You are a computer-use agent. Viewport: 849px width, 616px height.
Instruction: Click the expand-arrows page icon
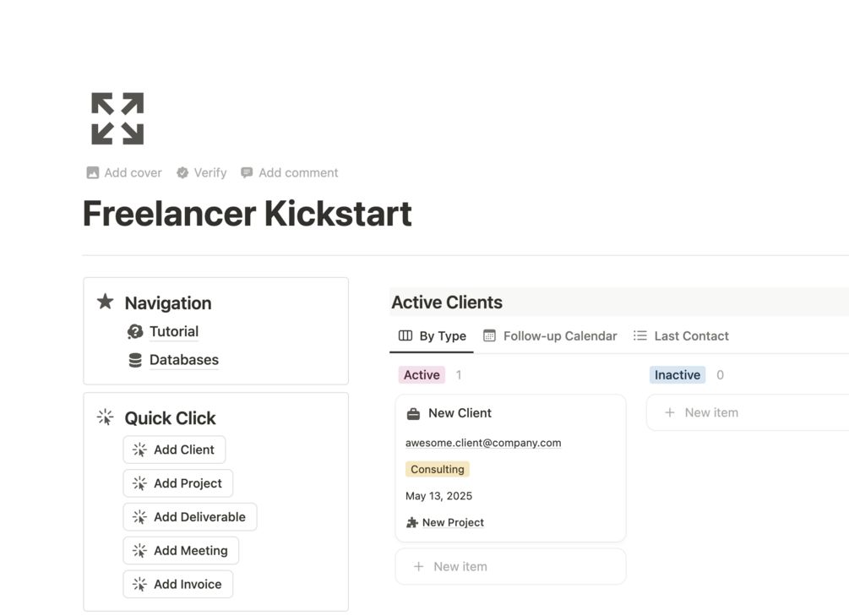click(x=117, y=118)
